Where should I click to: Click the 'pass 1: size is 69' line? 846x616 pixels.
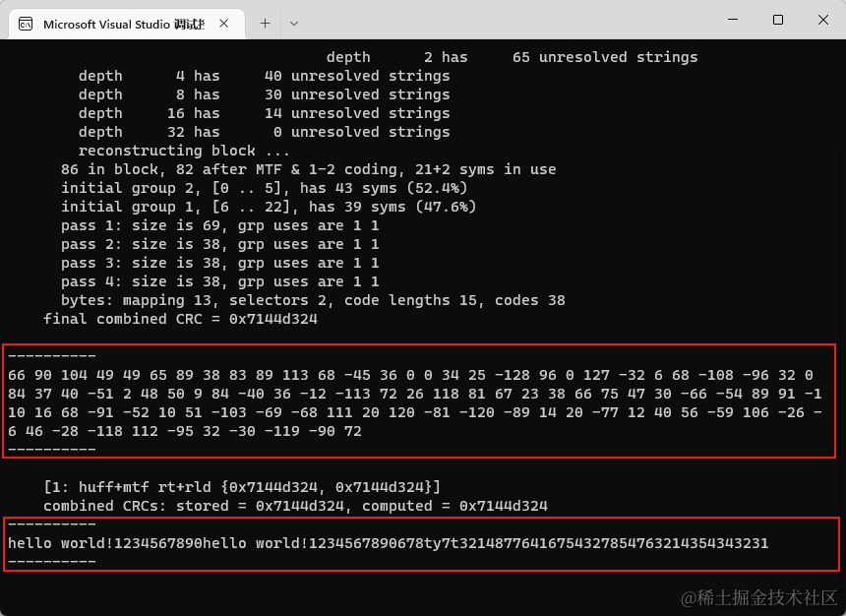click(x=219, y=225)
